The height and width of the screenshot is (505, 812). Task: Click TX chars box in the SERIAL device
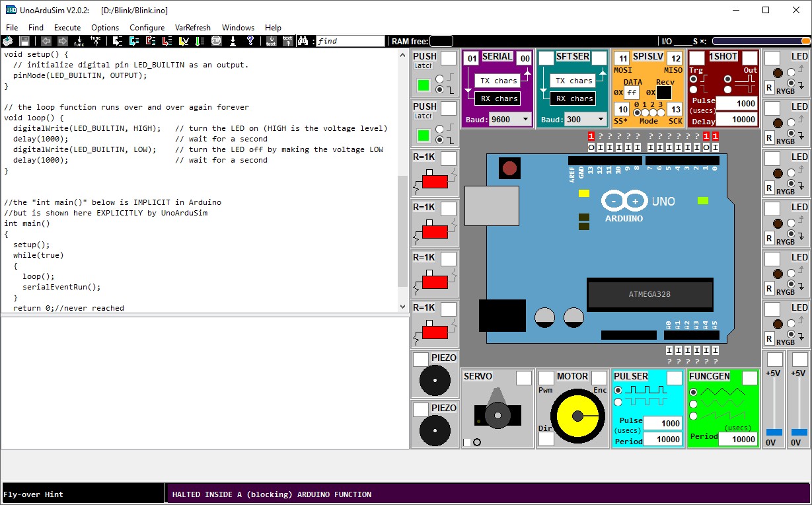pyautogui.click(x=498, y=81)
